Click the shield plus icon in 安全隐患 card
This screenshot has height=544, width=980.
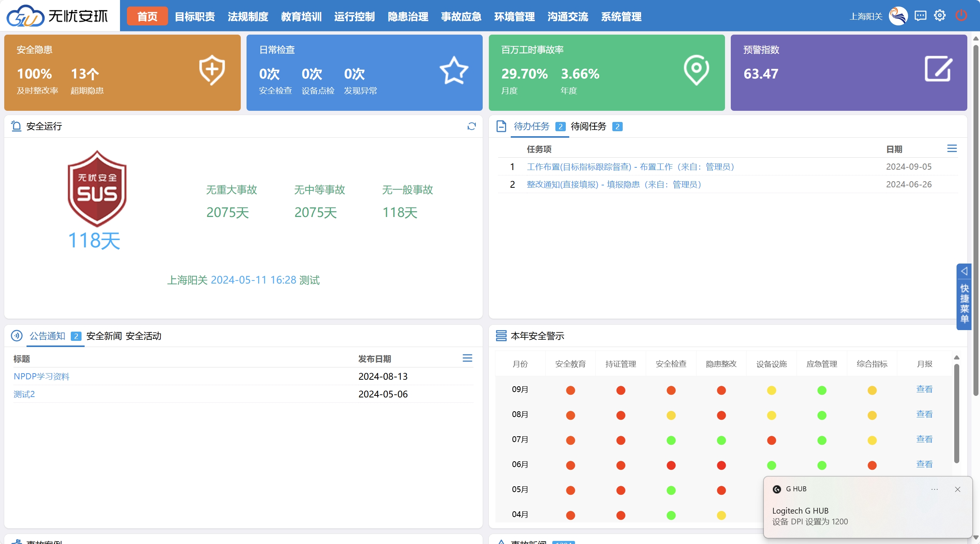pos(212,70)
